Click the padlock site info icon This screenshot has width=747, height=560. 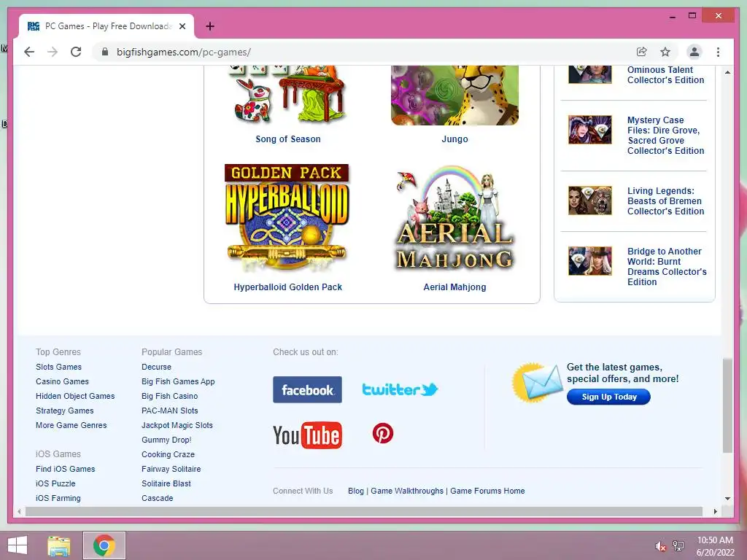coord(105,52)
